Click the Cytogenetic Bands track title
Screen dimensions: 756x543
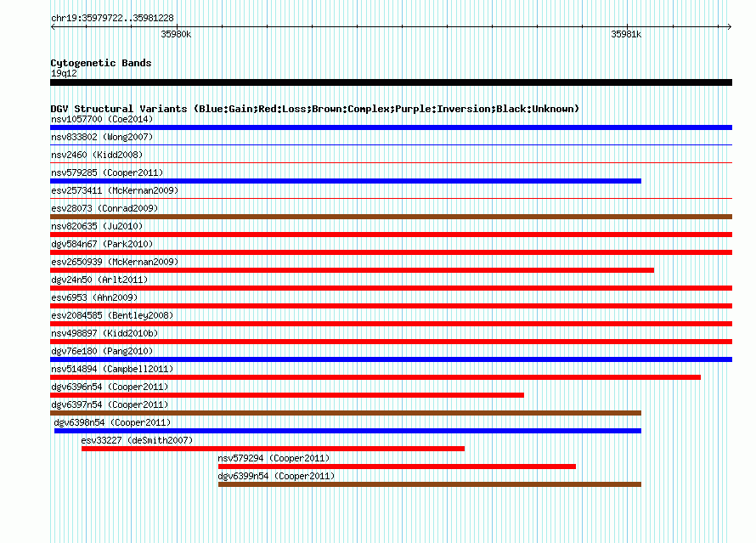tap(101, 63)
